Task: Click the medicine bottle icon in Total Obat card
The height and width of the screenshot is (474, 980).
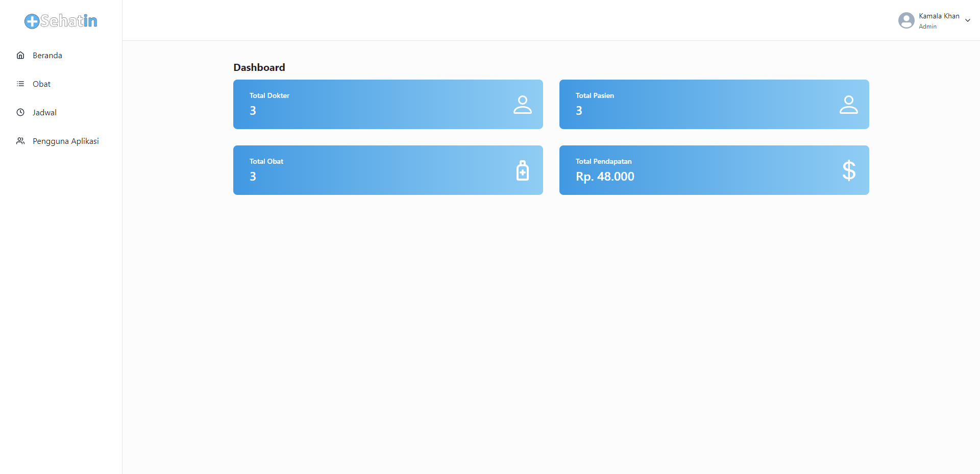Action: click(x=523, y=170)
